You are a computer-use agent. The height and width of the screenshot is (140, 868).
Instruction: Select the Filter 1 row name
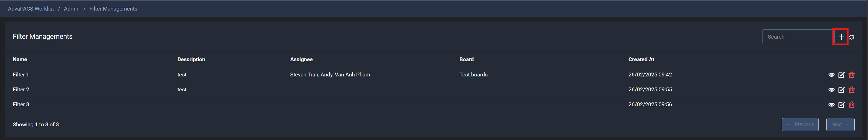pyautogui.click(x=21, y=75)
